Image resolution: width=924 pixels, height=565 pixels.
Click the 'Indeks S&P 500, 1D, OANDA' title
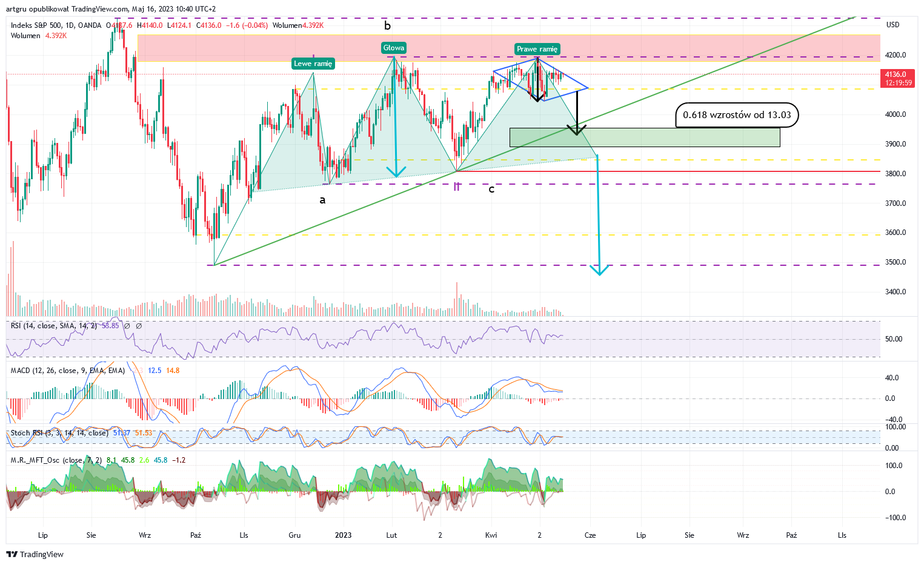tap(57, 25)
